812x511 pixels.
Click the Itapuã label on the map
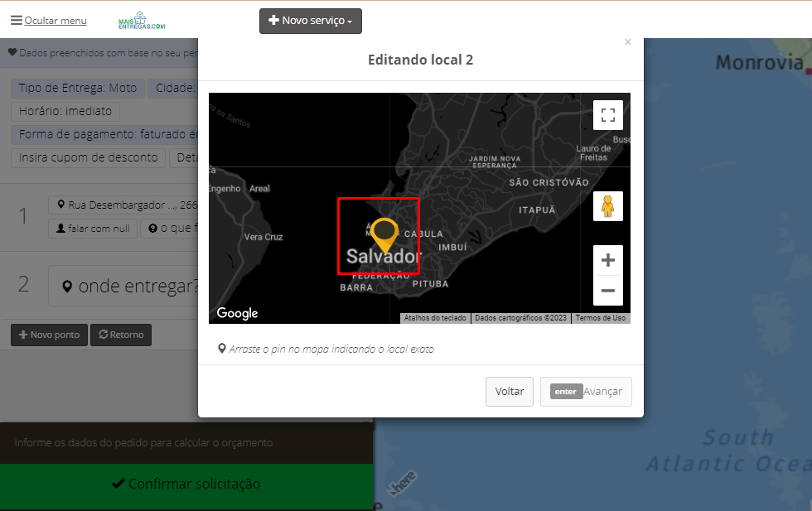coord(537,210)
